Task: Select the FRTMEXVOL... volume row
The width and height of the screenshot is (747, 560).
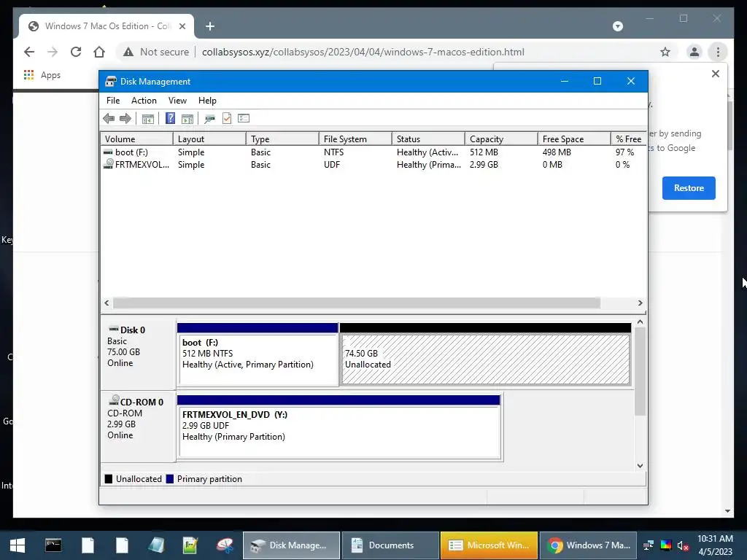Action: pos(373,165)
